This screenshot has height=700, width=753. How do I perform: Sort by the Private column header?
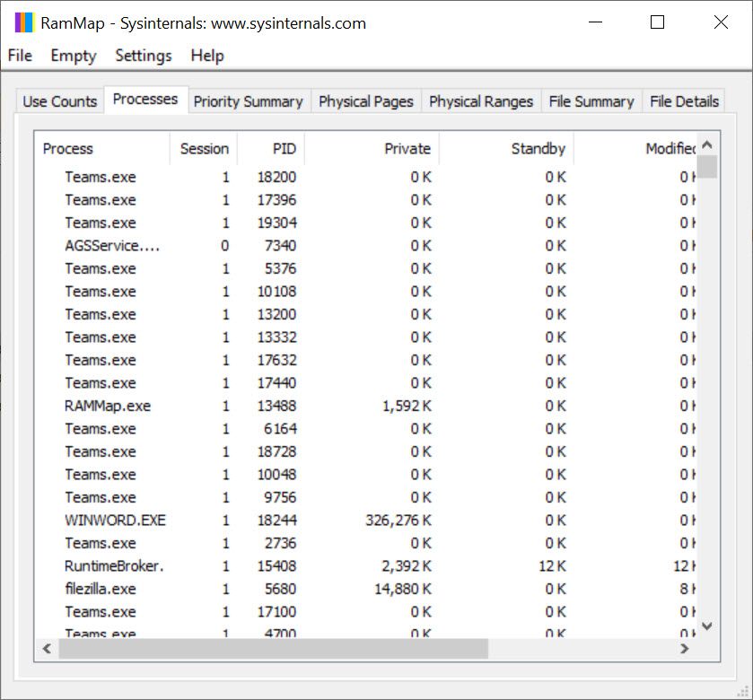coord(372,149)
